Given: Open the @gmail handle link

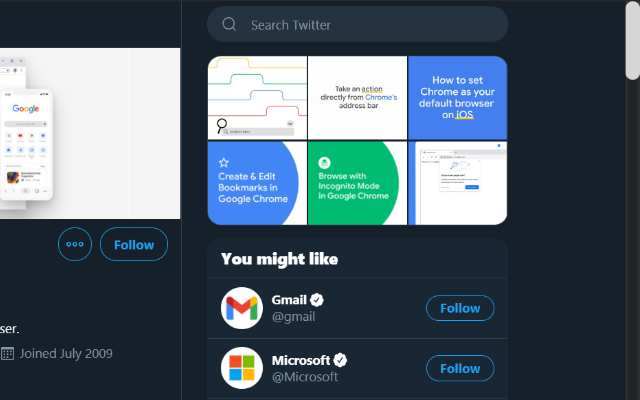Looking at the screenshot, I should [x=293, y=316].
